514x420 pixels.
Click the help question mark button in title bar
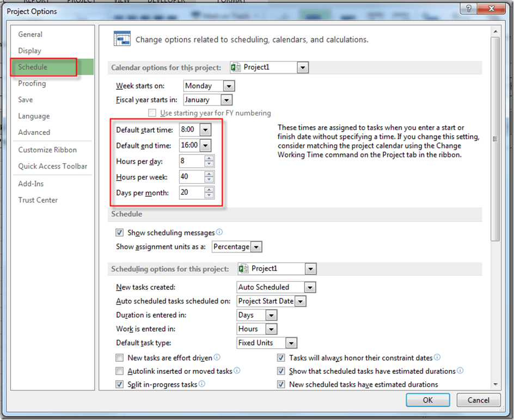pyautogui.click(x=467, y=9)
